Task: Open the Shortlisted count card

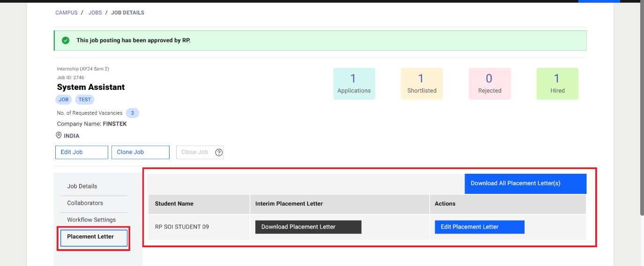Action: [422, 84]
